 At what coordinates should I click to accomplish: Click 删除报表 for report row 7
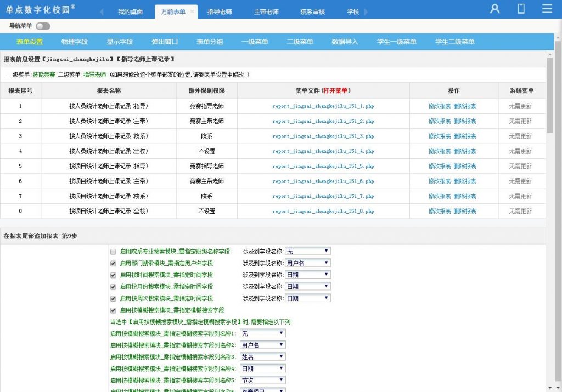click(x=465, y=196)
